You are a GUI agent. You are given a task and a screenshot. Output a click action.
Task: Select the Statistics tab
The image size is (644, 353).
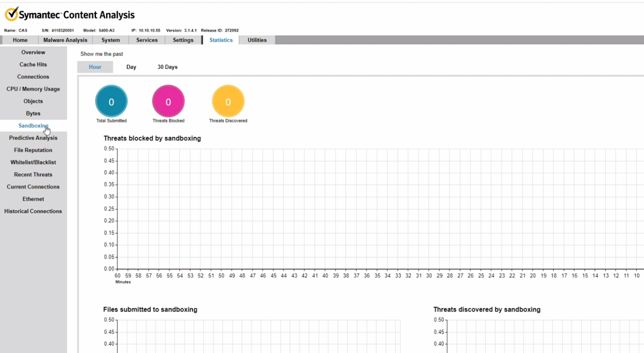tap(221, 40)
